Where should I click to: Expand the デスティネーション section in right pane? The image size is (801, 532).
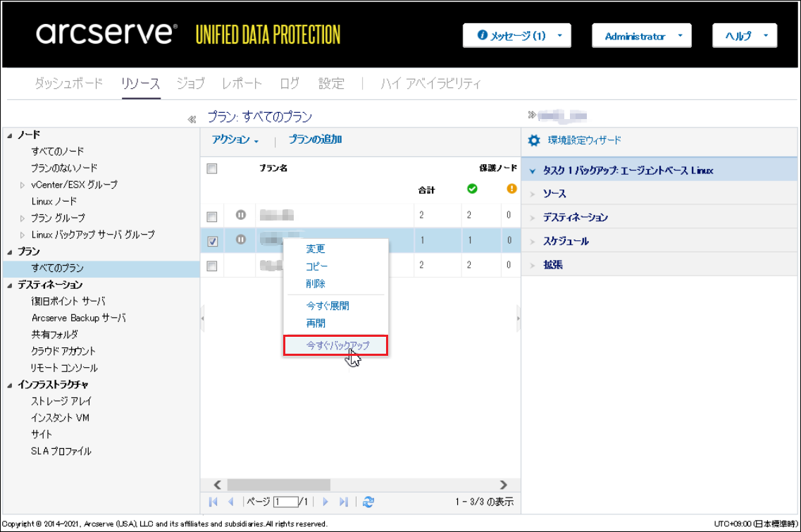(x=533, y=218)
